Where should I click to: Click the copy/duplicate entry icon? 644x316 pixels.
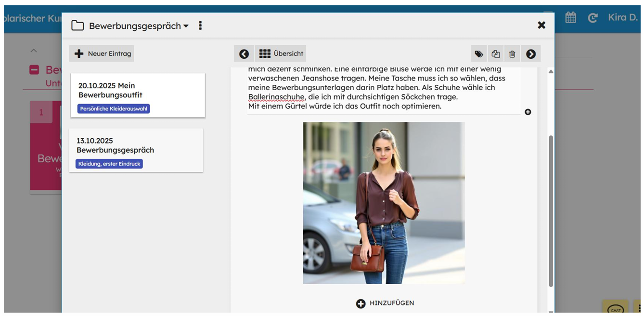[495, 54]
